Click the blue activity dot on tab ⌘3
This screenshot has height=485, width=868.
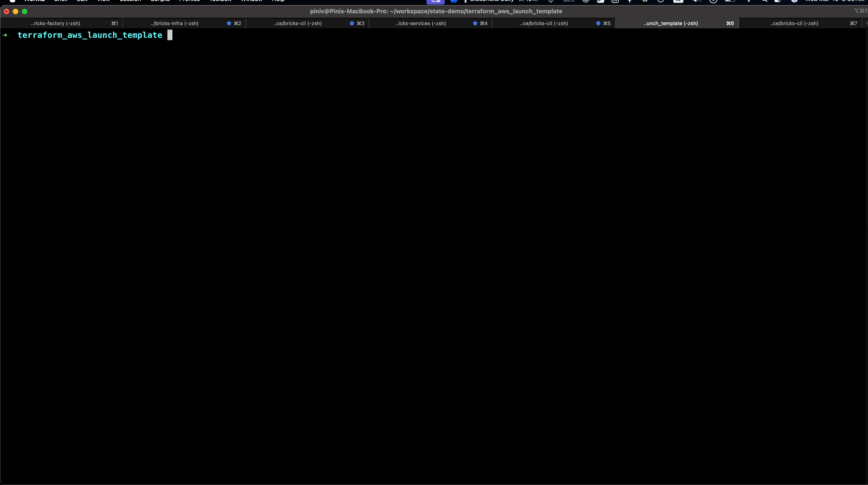(x=352, y=23)
